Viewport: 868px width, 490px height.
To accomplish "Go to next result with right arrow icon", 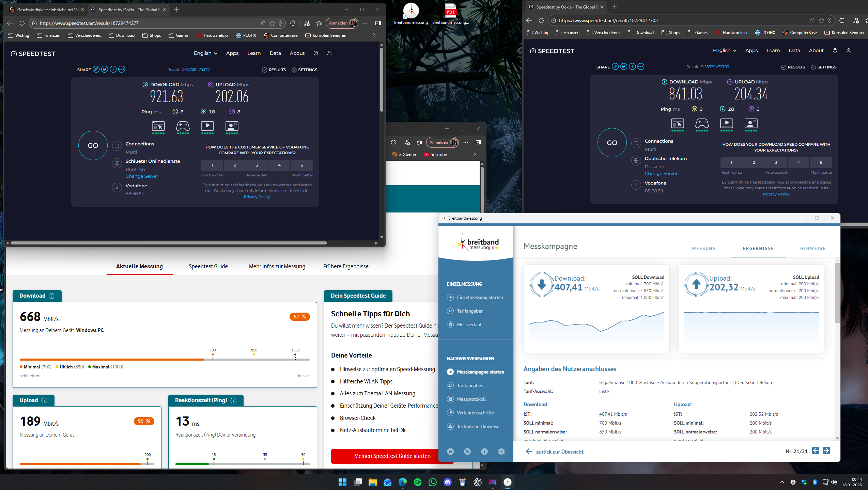I will (x=826, y=451).
